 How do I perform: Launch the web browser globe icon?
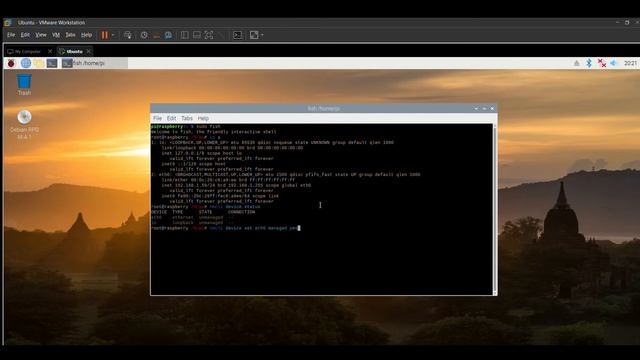(26, 63)
